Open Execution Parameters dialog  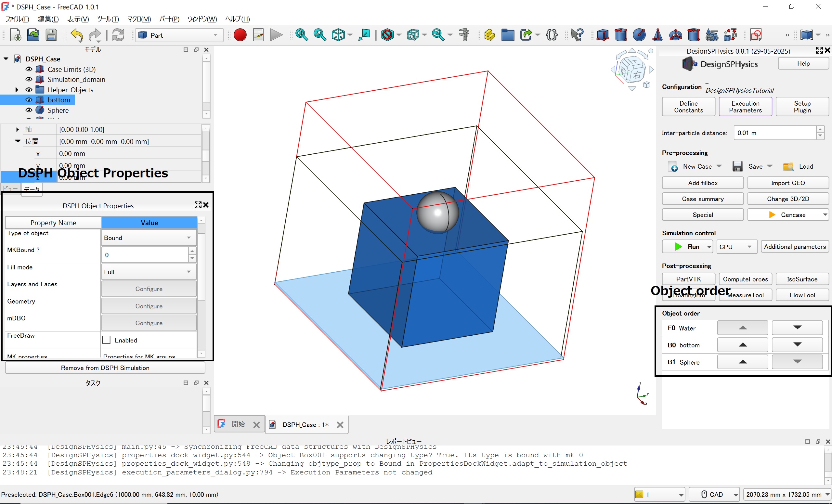tap(745, 107)
